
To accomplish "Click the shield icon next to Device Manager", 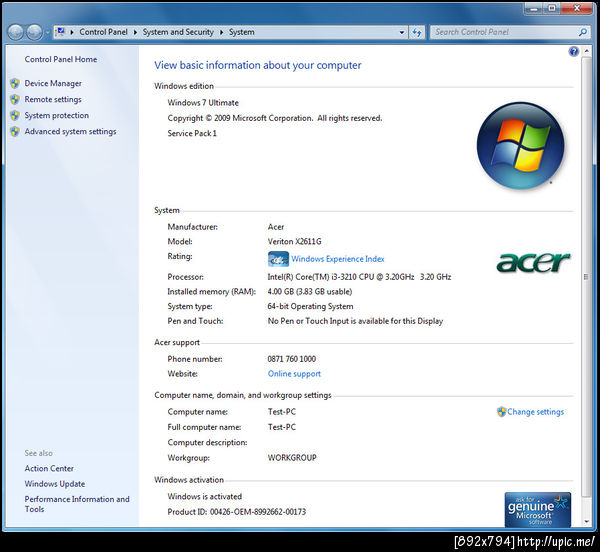I will [15, 83].
